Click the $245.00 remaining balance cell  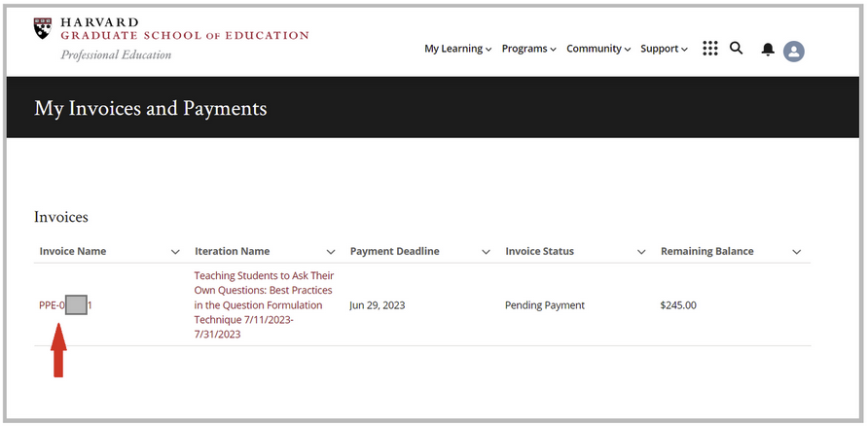coord(678,305)
